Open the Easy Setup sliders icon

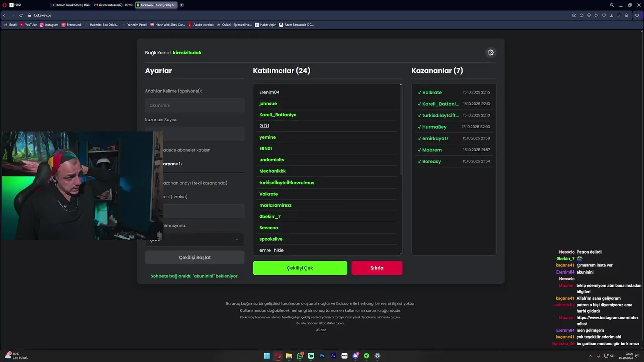coord(619,15)
